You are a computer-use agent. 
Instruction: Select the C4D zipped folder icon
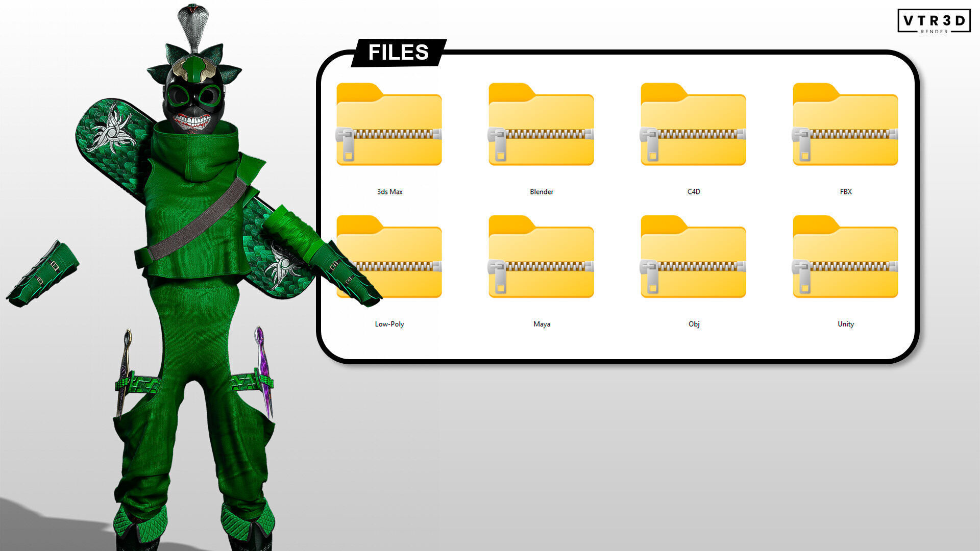(693, 125)
